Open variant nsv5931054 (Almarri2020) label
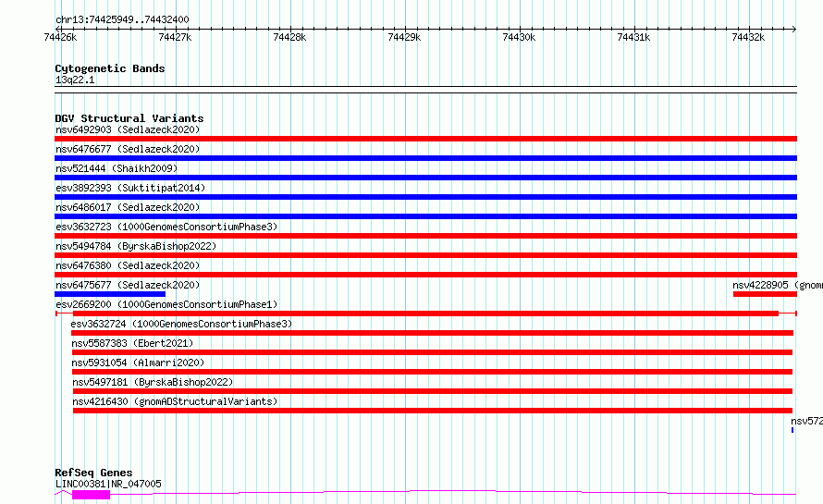Viewport: 823px width, 504px height. pyautogui.click(x=138, y=363)
